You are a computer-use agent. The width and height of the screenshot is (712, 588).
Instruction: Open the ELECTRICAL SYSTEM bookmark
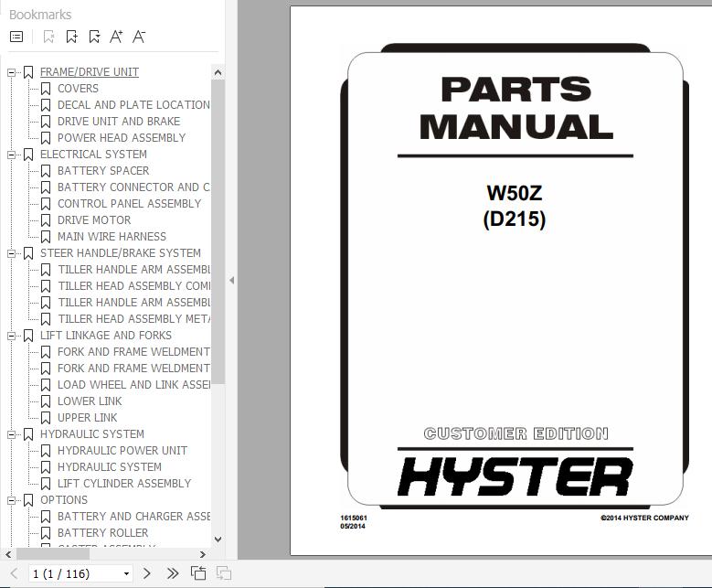coord(93,154)
